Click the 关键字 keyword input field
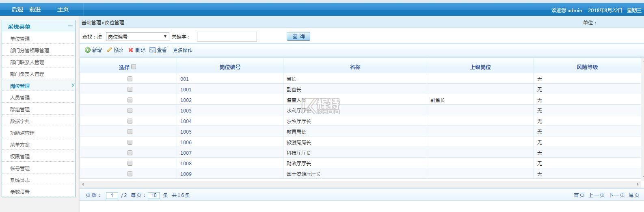This screenshot has width=644, height=212. pyautogui.click(x=227, y=37)
